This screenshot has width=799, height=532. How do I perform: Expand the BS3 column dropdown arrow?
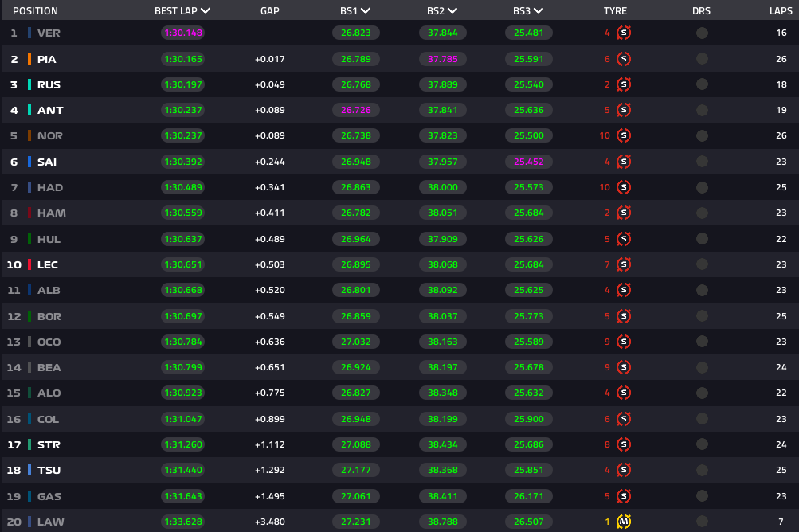[x=539, y=11]
